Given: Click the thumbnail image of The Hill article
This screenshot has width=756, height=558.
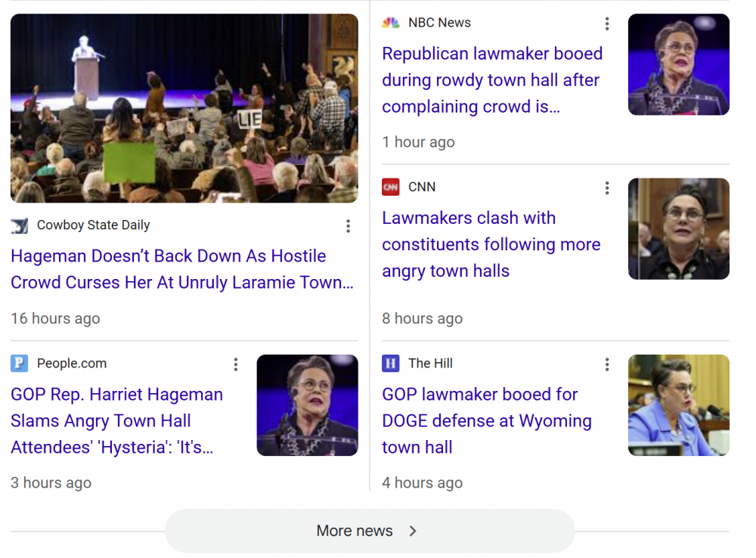Looking at the screenshot, I should tap(678, 405).
